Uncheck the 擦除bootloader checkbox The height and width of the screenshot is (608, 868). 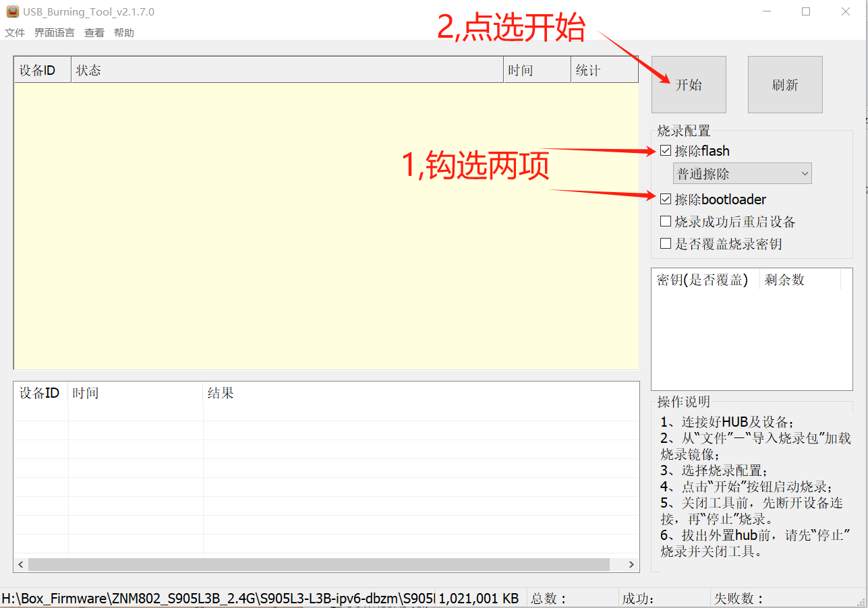(x=666, y=200)
